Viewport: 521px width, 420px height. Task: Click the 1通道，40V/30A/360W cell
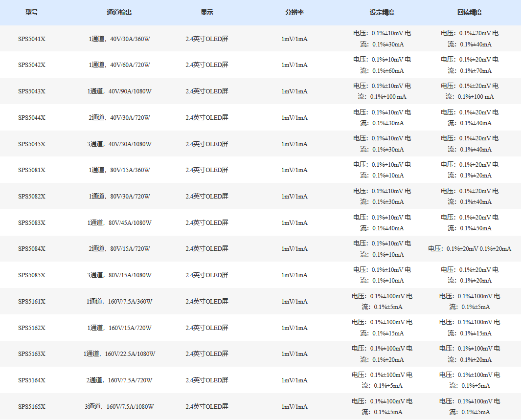pyautogui.click(x=119, y=39)
